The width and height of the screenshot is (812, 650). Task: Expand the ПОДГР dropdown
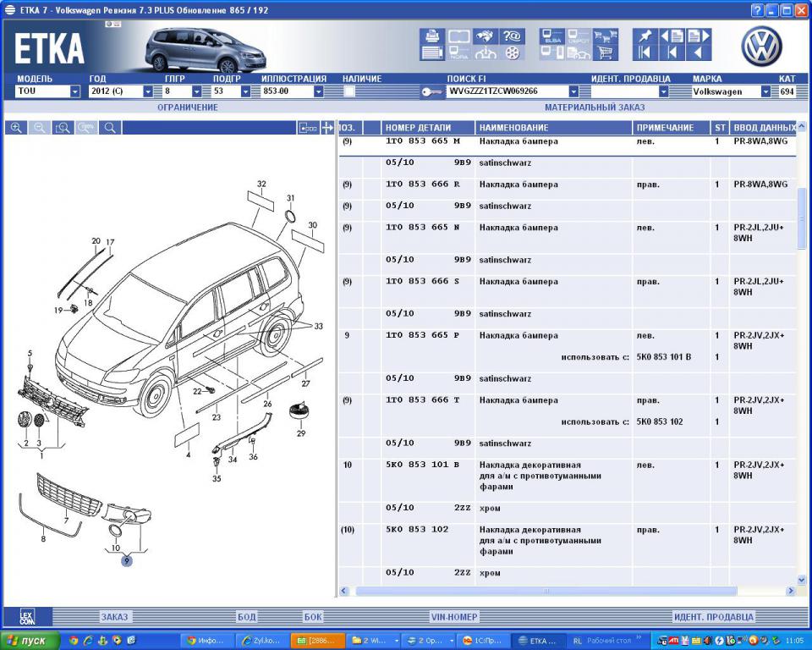[246, 91]
